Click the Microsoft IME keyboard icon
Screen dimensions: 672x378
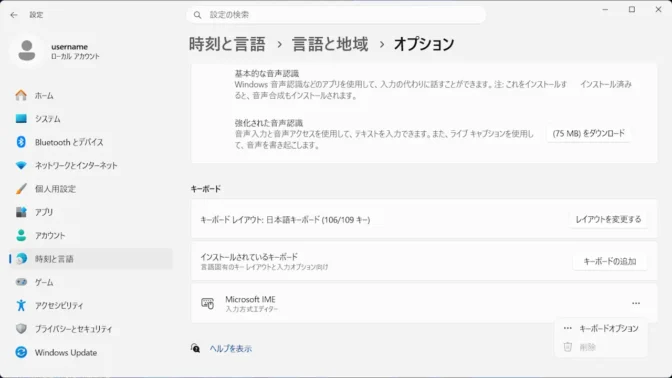click(207, 303)
